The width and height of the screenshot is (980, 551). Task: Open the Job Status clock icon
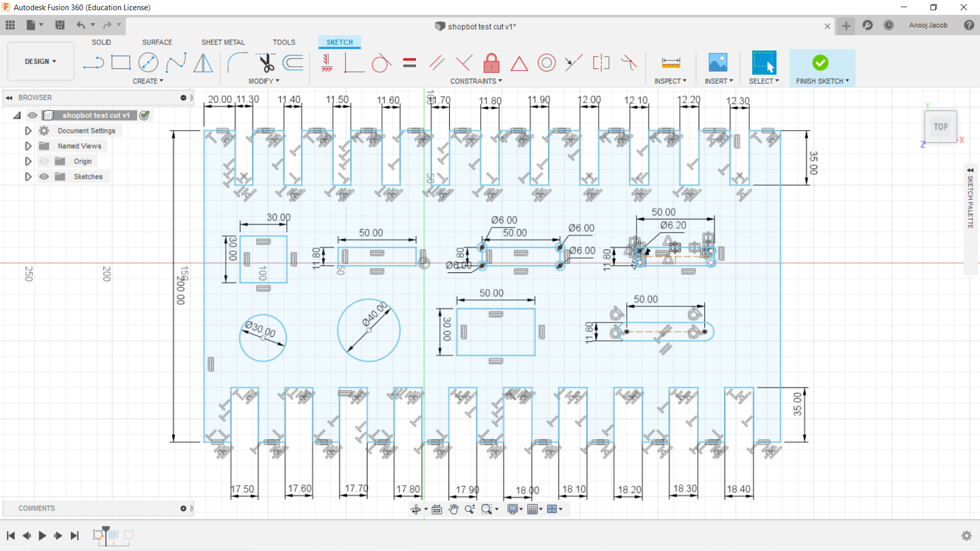pos(889,25)
